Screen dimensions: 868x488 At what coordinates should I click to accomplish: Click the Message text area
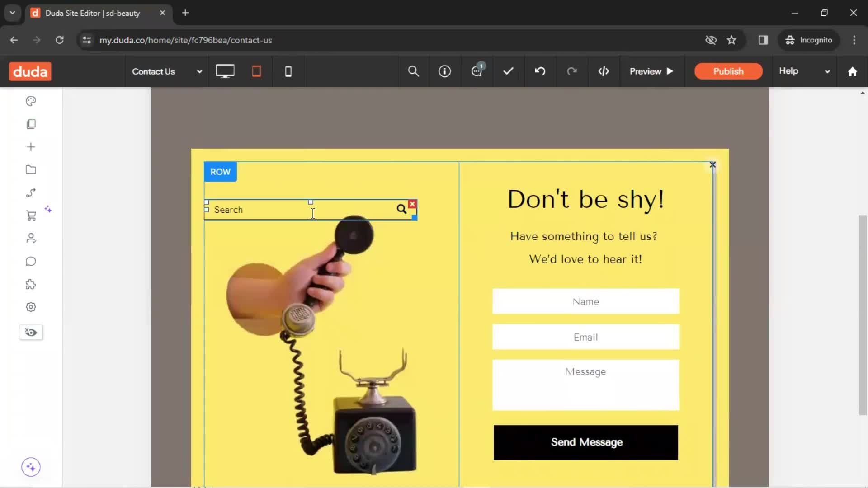(x=586, y=385)
